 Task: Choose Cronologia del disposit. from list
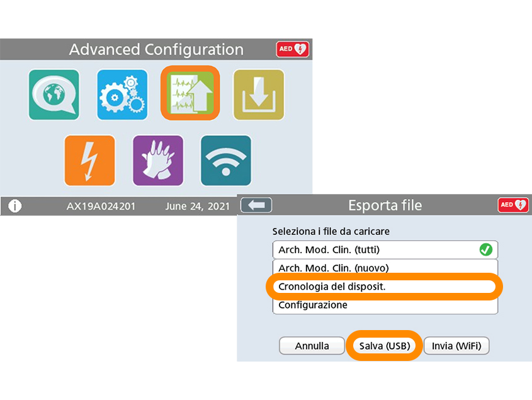point(384,287)
